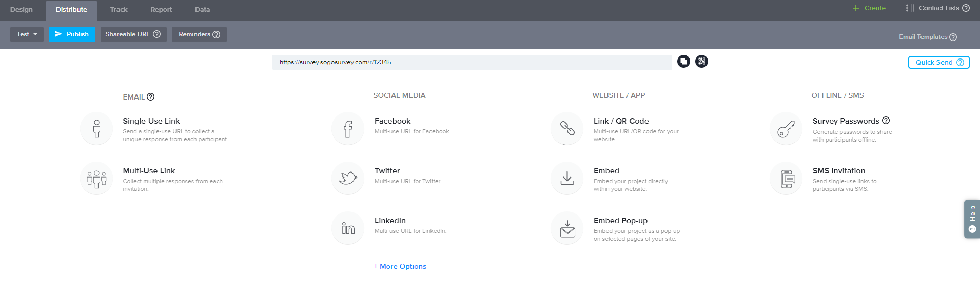The height and width of the screenshot is (295, 980).
Task: Expand + More Options under social media
Action: coord(400,266)
